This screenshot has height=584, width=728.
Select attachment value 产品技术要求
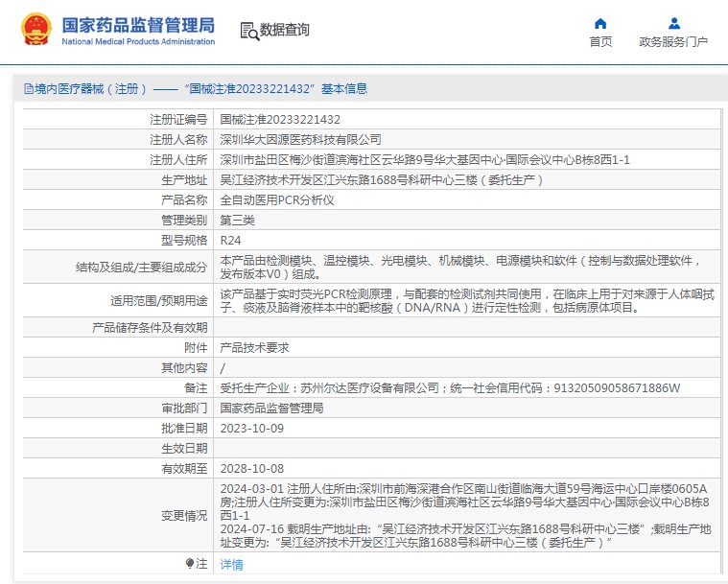tap(254, 348)
